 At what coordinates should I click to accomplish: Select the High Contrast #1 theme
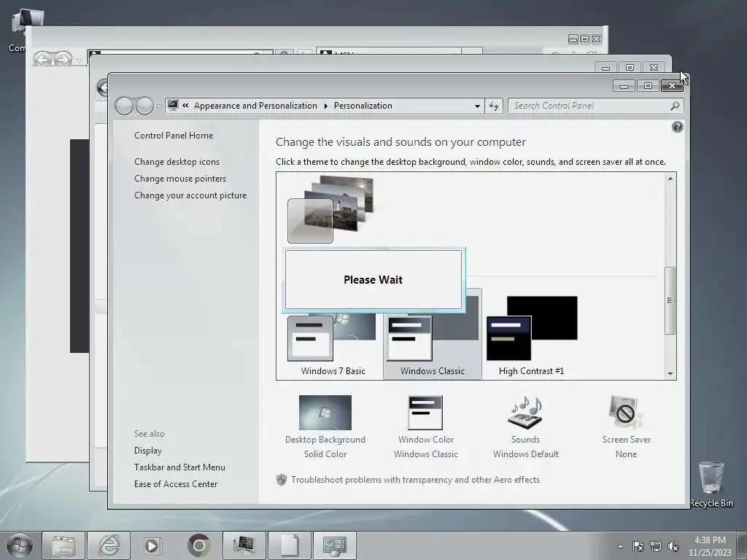pos(532,335)
